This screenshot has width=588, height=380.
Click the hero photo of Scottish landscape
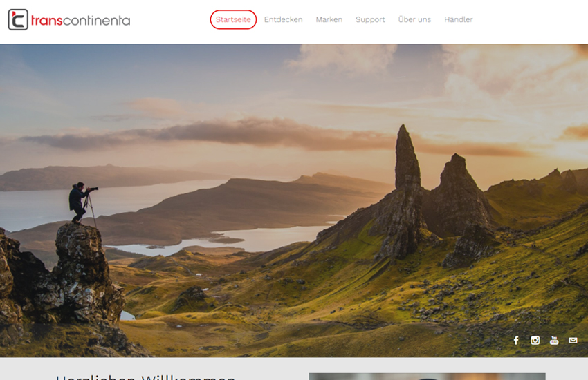coord(294,200)
